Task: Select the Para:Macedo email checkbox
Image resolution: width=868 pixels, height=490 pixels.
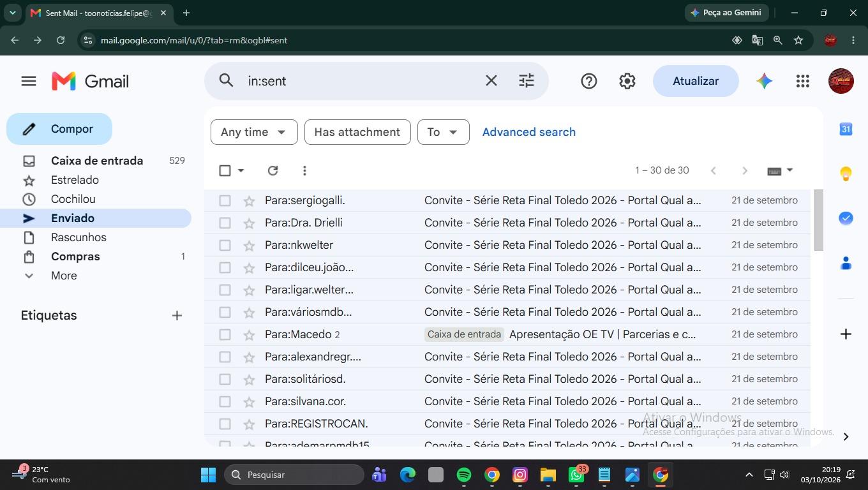Action: pyautogui.click(x=225, y=334)
